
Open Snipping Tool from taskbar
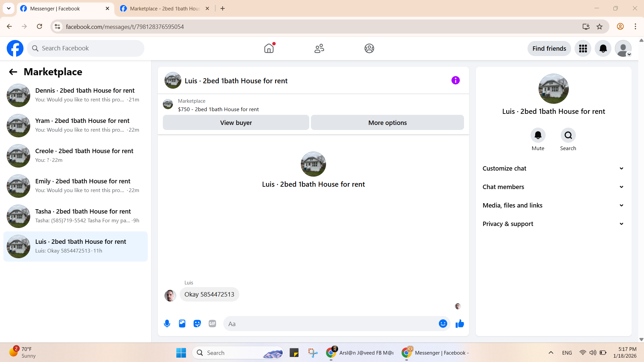tap(313, 353)
